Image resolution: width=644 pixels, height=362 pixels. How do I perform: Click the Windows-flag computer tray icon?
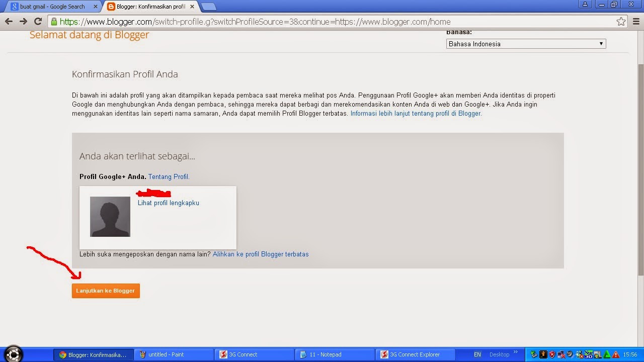(598, 354)
